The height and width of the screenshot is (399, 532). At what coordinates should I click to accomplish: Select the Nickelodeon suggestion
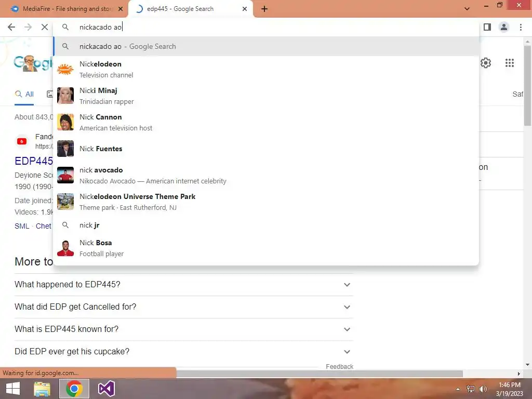point(266,69)
